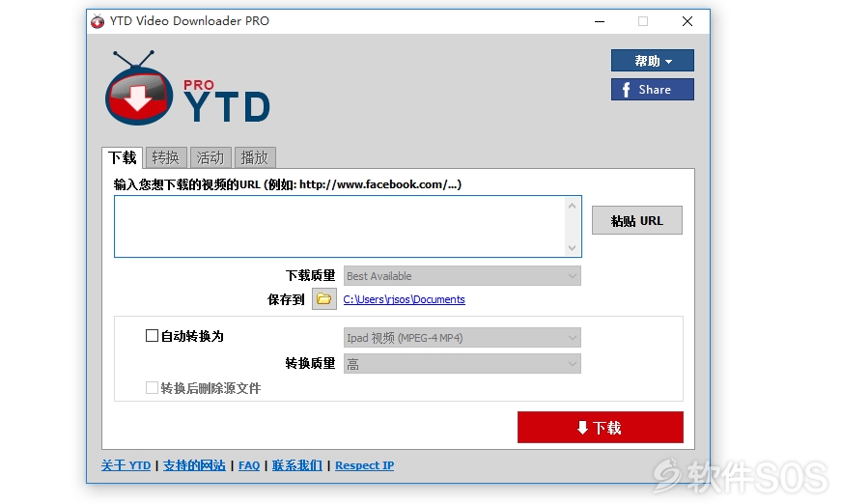This screenshot has height=504, width=841.
Task: Click the YTD PRO logo
Action: click(x=187, y=89)
